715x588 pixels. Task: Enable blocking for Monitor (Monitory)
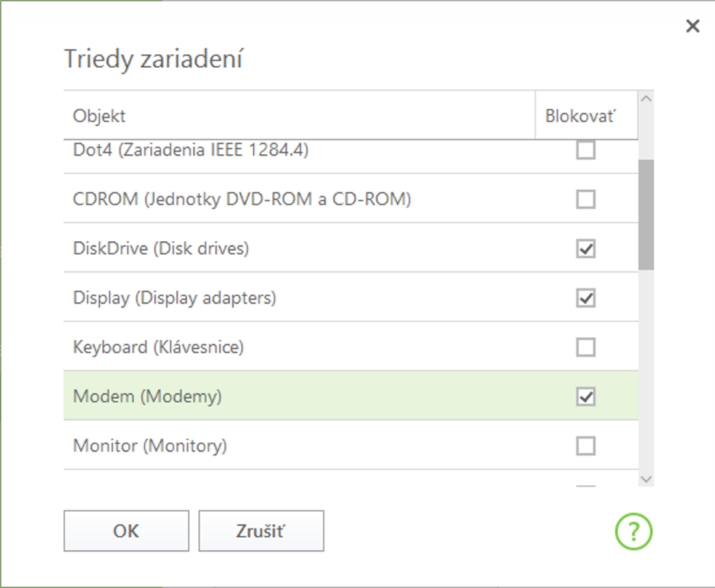coord(585,445)
